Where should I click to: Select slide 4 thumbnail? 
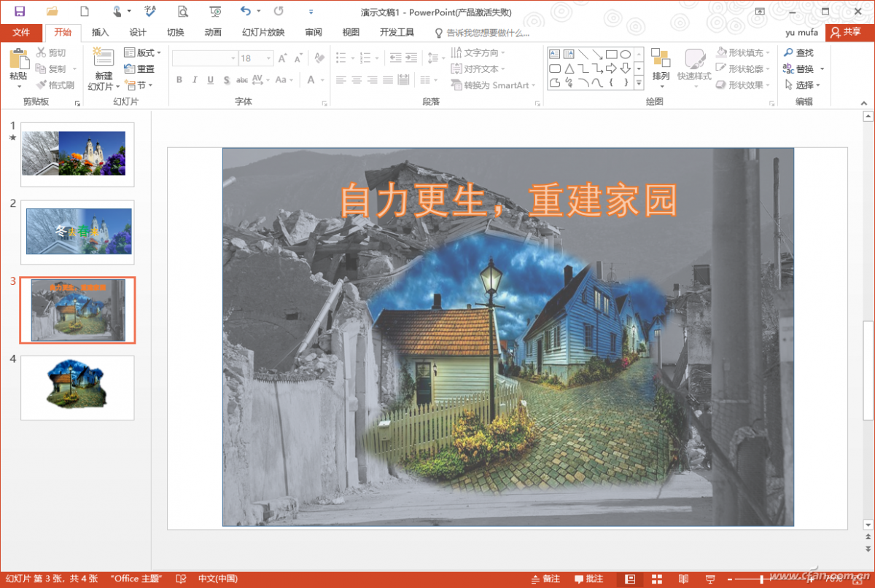tap(77, 388)
